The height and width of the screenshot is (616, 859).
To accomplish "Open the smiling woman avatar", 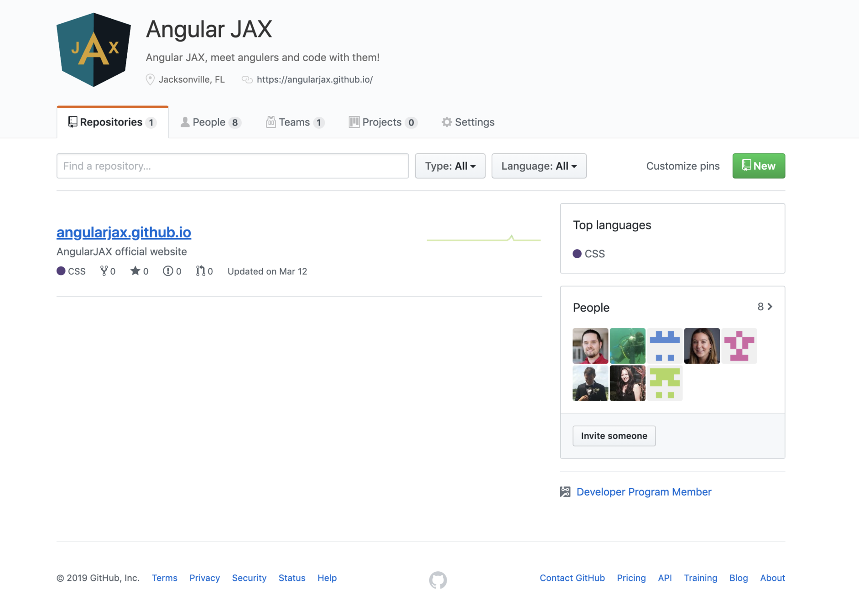I will click(702, 346).
